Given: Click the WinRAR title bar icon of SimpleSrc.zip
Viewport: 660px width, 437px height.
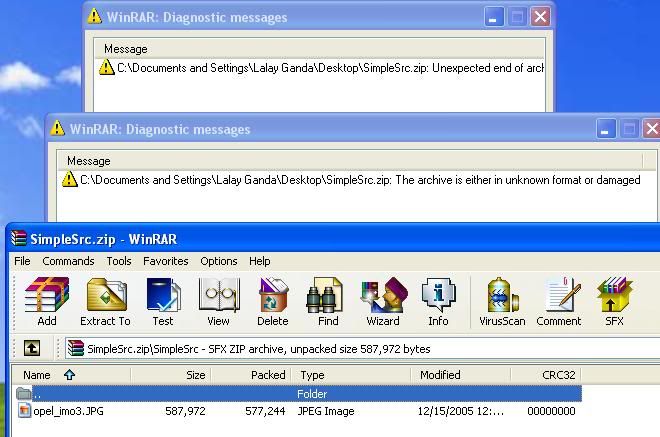Looking at the screenshot, I should [19, 238].
